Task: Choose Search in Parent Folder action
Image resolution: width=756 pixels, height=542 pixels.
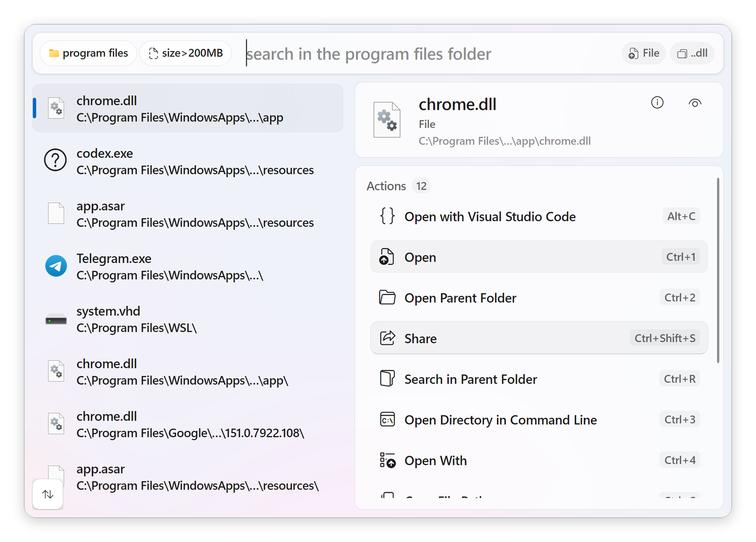Action: coord(539,379)
